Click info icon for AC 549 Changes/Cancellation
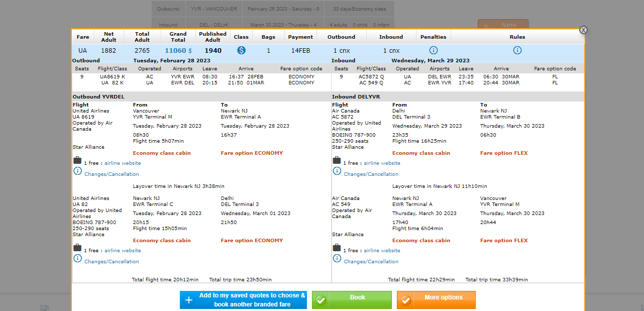644x311 pixels. pyautogui.click(x=337, y=258)
